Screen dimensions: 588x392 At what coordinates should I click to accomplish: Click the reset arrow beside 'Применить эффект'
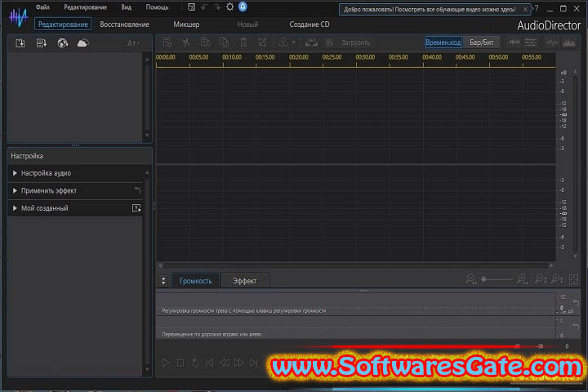[138, 190]
